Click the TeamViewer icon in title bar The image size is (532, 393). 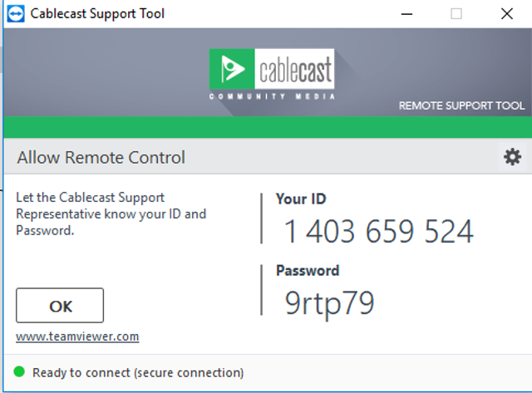(16, 14)
